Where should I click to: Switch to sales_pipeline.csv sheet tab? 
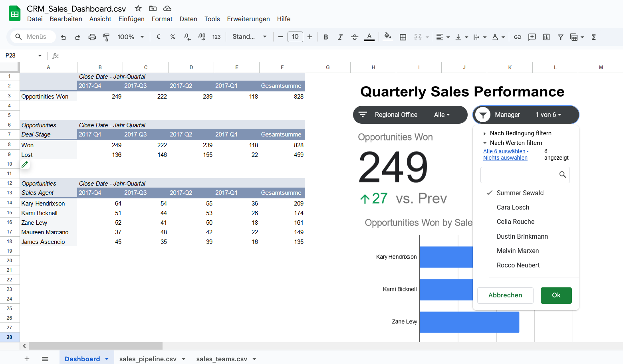tap(148, 359)
